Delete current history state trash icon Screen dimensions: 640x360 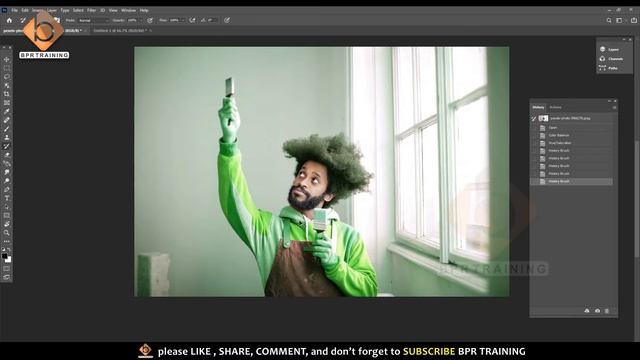[x=607, y=311]
